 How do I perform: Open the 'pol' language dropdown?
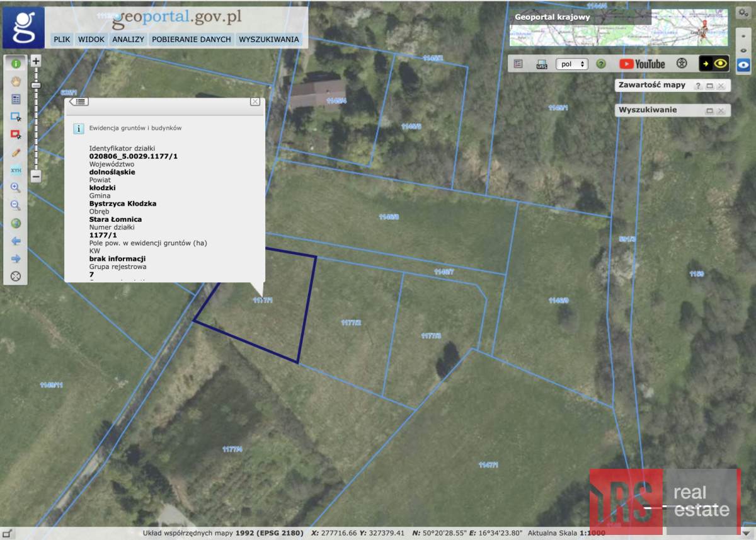coord(573,64)
